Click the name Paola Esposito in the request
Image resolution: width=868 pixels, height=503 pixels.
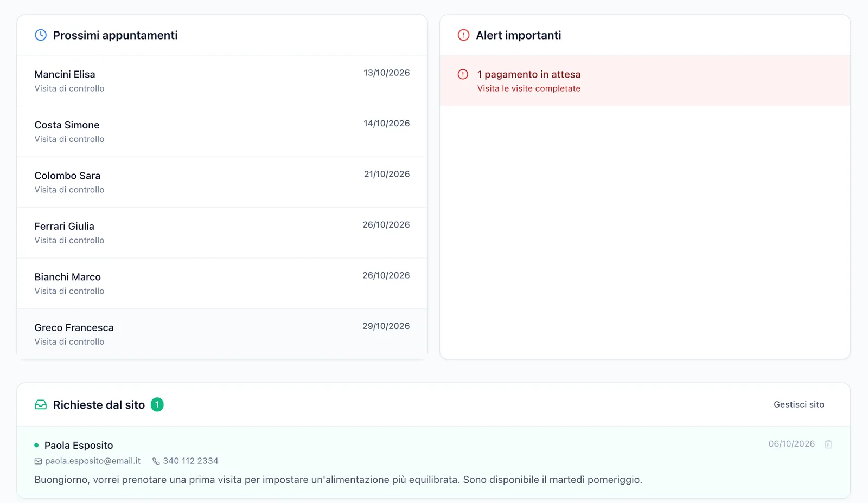[x=79, y=446]
